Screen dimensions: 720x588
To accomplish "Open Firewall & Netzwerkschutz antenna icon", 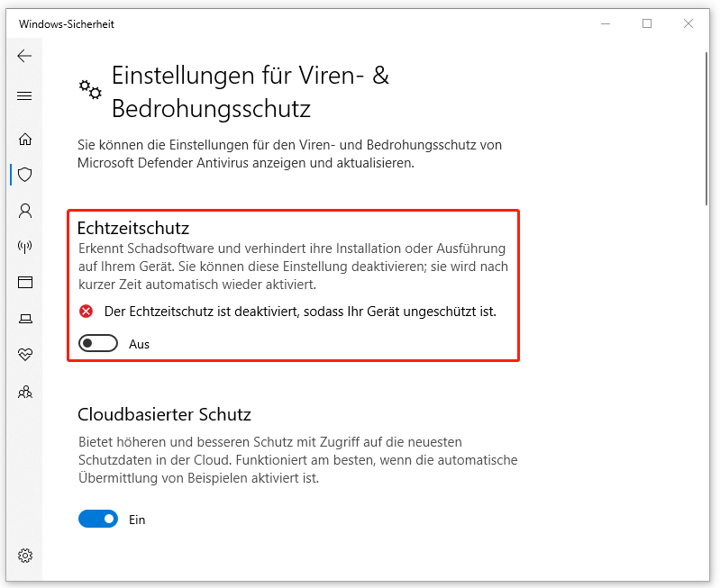I will pos(24,246).
